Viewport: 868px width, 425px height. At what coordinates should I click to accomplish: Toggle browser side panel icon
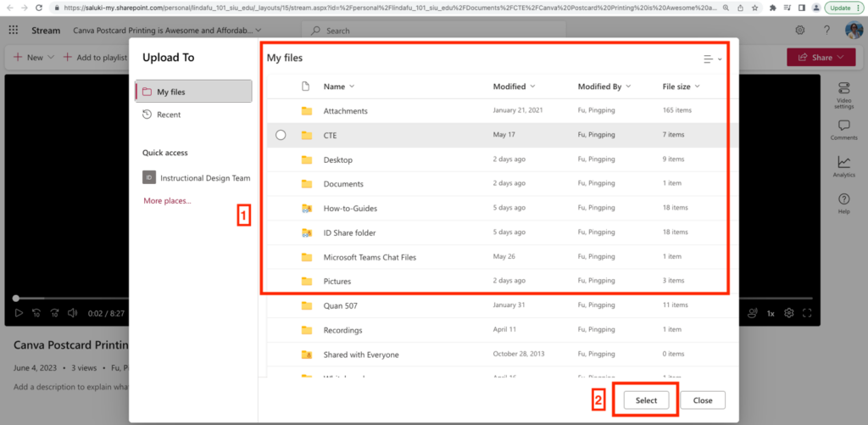pyautogui.click(x=802, y=8)
